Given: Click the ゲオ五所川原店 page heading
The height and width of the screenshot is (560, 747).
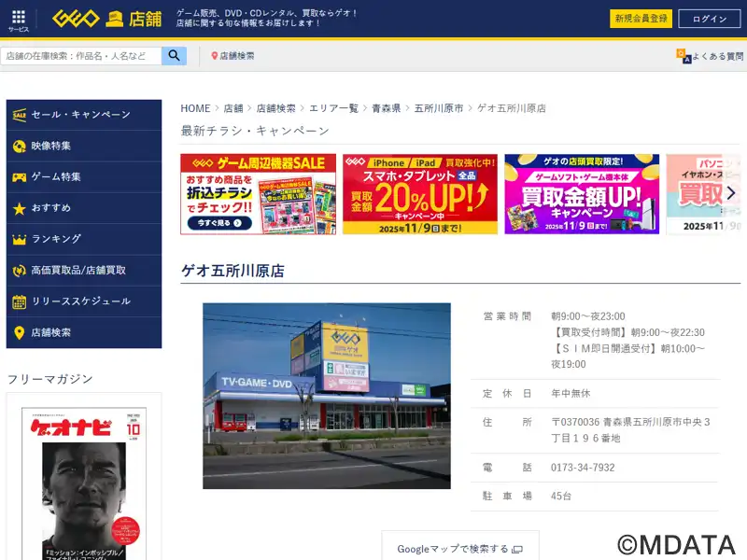Looking at the screenshot, I should (233, 271).
